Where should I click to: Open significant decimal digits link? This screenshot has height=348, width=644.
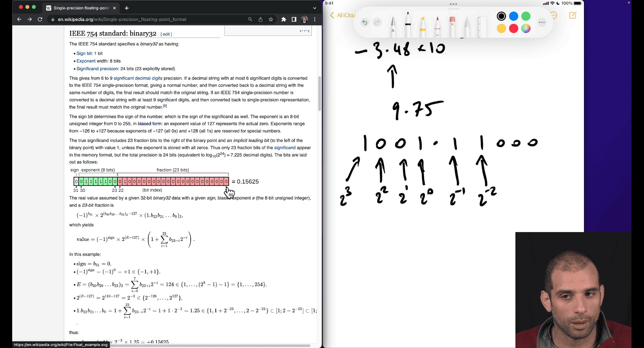138,78
